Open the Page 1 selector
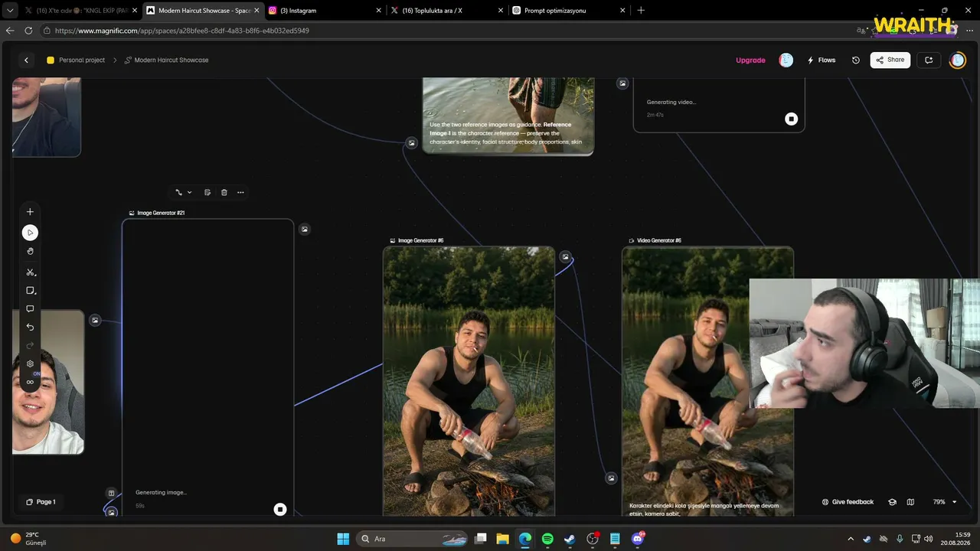This screenshot has width=980, height=551. click(x=41, y=502)
